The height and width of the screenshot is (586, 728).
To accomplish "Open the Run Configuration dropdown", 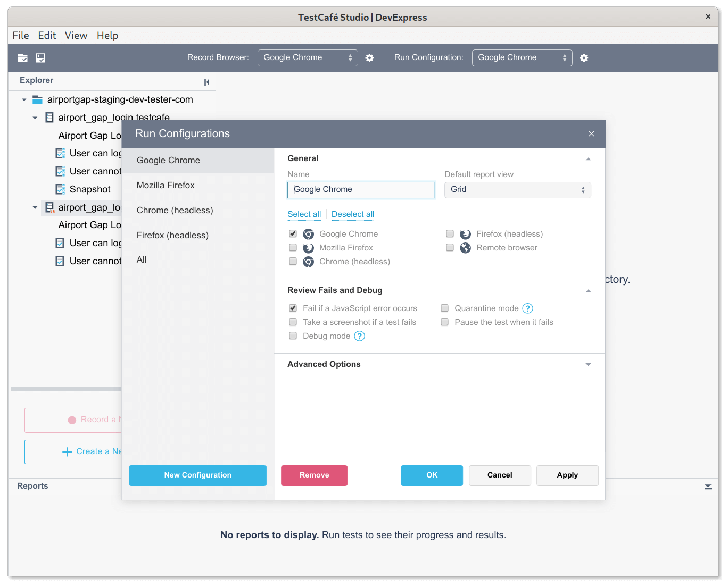I will click(522, 58).
